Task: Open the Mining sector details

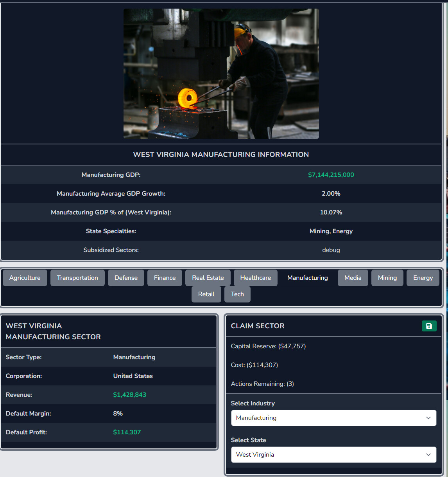Action: tap(387, 277)
